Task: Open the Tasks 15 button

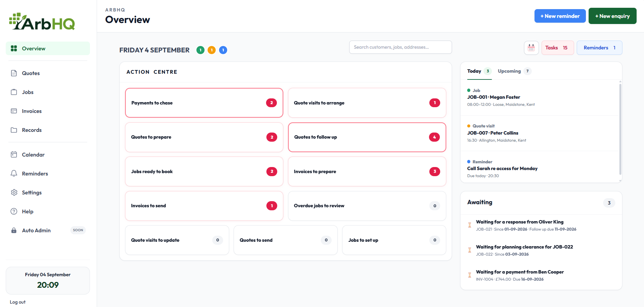Action: click(x=558, y=48)
